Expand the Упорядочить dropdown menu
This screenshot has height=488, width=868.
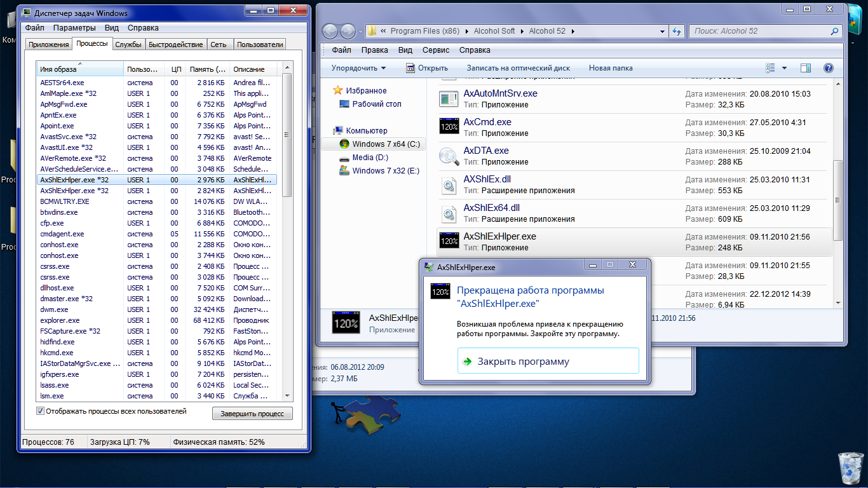coord(358,68)
